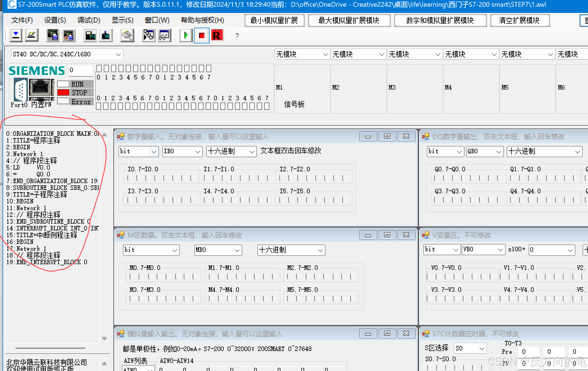Click the x100+ offset field in V变量区
The height and width of the screenshot is (371, 588).
[548, 250]
